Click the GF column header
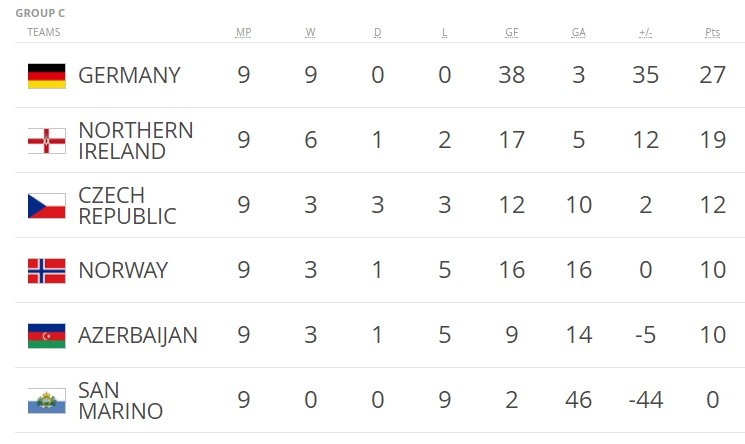The image size is (745, 444). click(x=511, y=33)
